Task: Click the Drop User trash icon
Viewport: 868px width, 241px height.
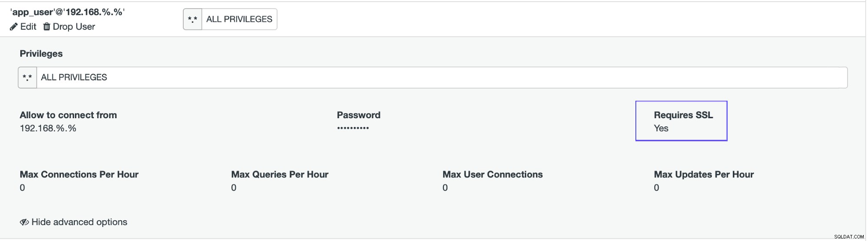Action: [x=46, y=27]
